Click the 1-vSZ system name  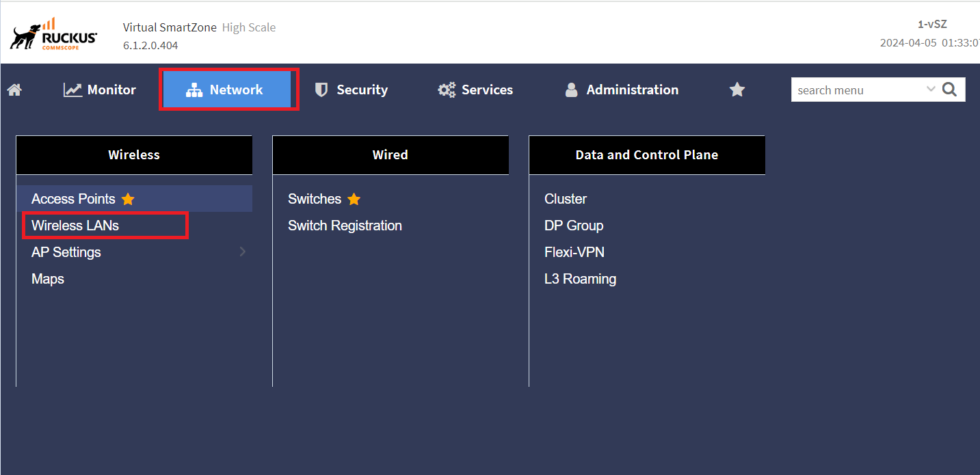[932, 24]
